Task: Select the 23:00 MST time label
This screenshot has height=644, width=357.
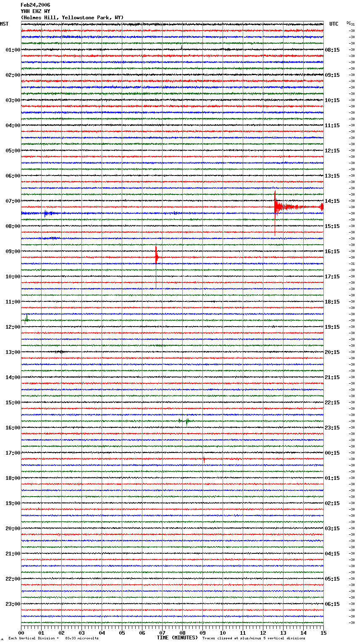Action: 13,604
